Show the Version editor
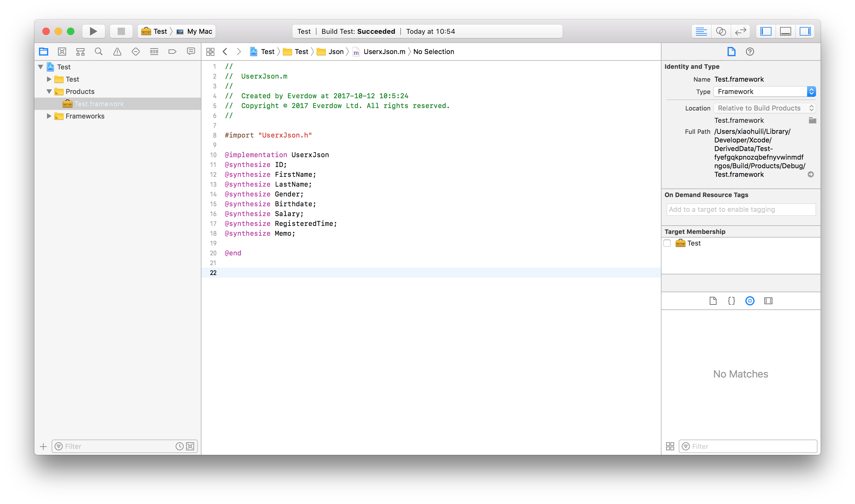 pyautogui.click(x=740, y=31)
